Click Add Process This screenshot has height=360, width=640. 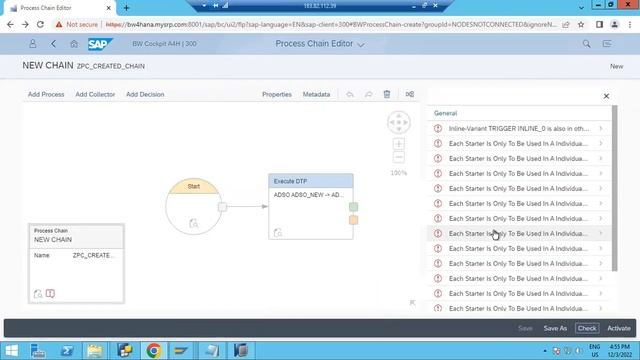click(46, 94)
